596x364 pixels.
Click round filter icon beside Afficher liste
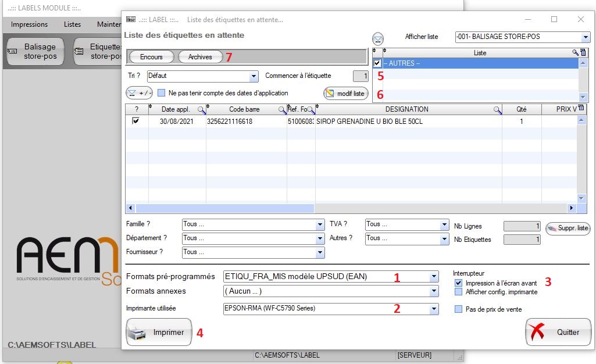pos(378,39)
